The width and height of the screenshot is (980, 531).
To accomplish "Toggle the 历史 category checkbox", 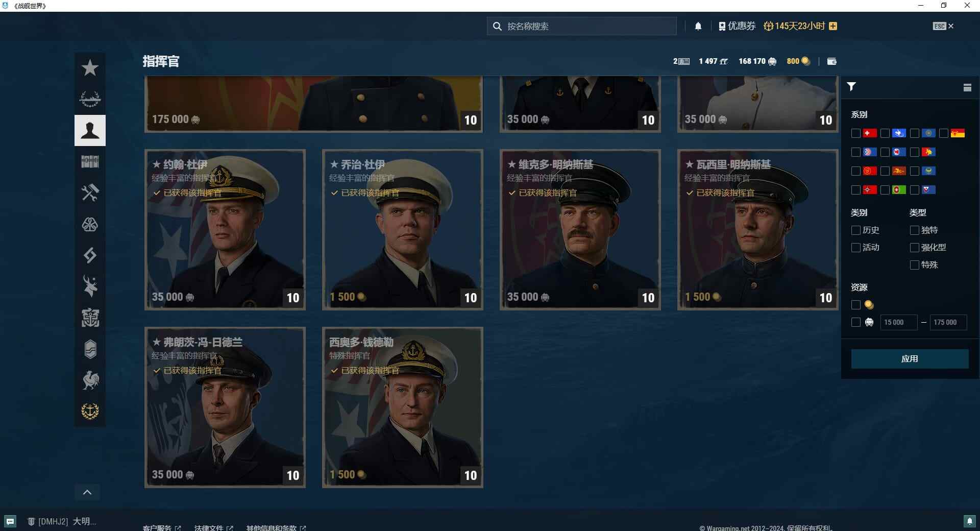I will (856, 230).
